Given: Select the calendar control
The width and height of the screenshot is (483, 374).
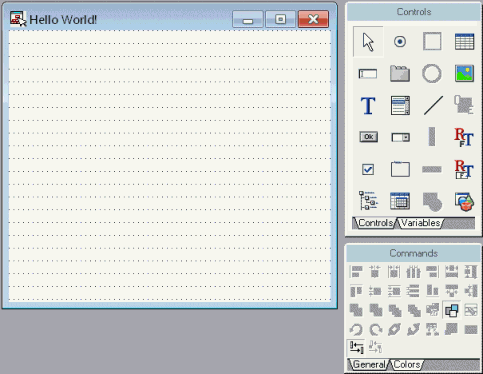Looking at the screenshot, I should point(400,201).
